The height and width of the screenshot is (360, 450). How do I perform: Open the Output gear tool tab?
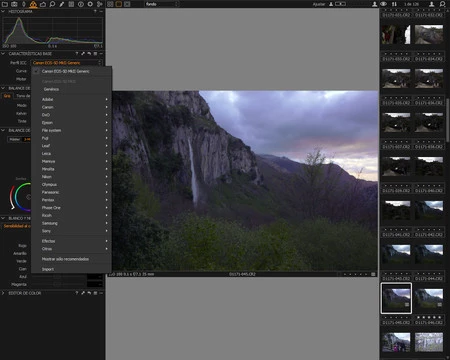tap(90, 4)
